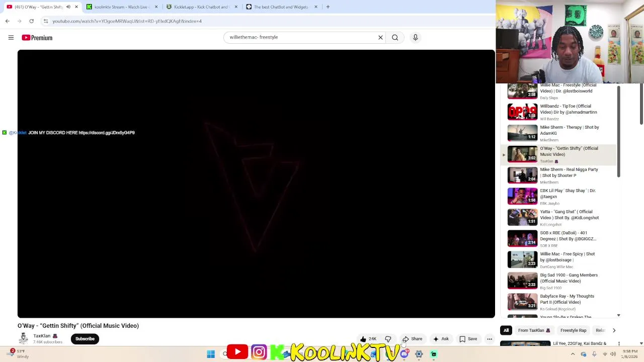Switch to Kicklet.app Chatbot tab
Viewport: 644px width, 362px height.
click(x=202, y=7)
